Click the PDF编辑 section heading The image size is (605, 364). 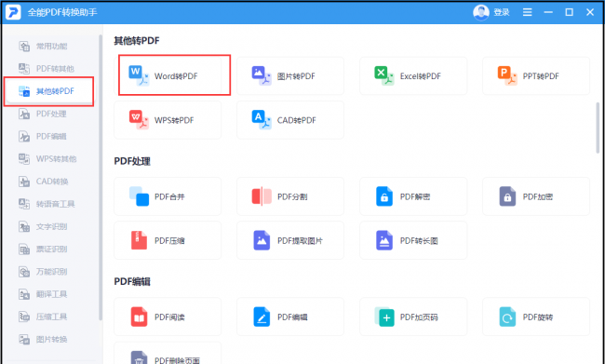click(x=132, y=281)
